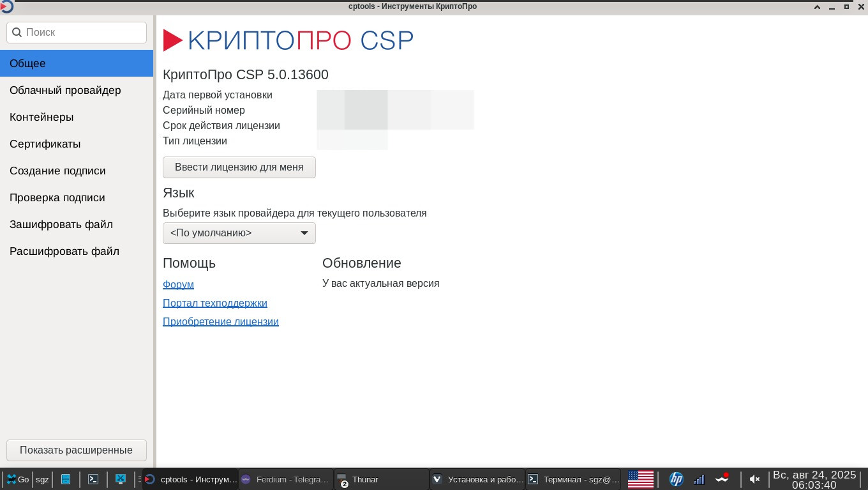868x490 pixels.
Task: Click the window roll-up arrow in title bar
Action: (x=817, y=7)
